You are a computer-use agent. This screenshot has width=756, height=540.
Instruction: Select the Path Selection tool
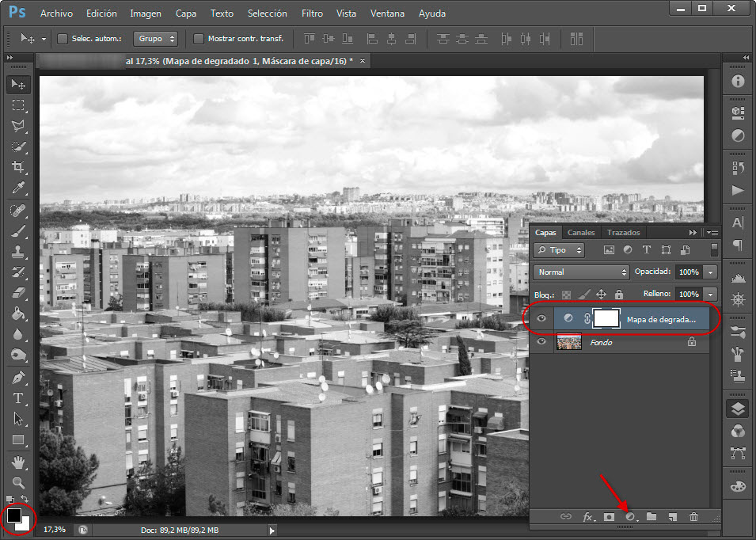[18, 419]
